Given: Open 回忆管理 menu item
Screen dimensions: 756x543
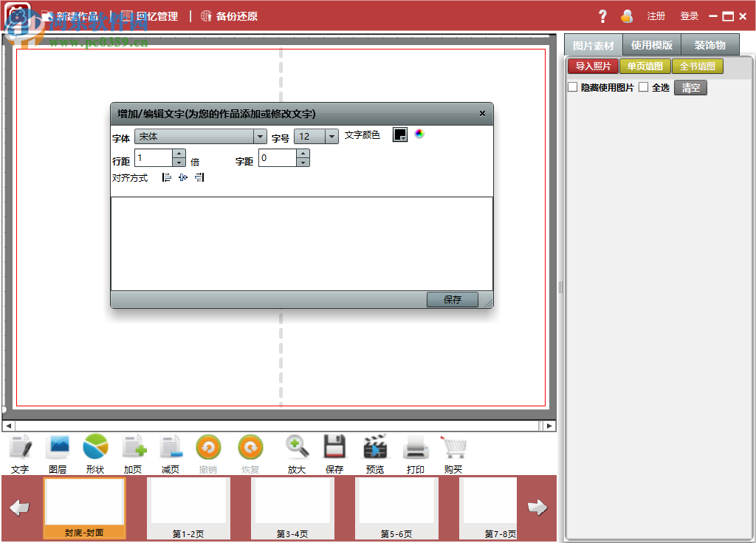Looking at the screenshot, I should pos(149,16).
